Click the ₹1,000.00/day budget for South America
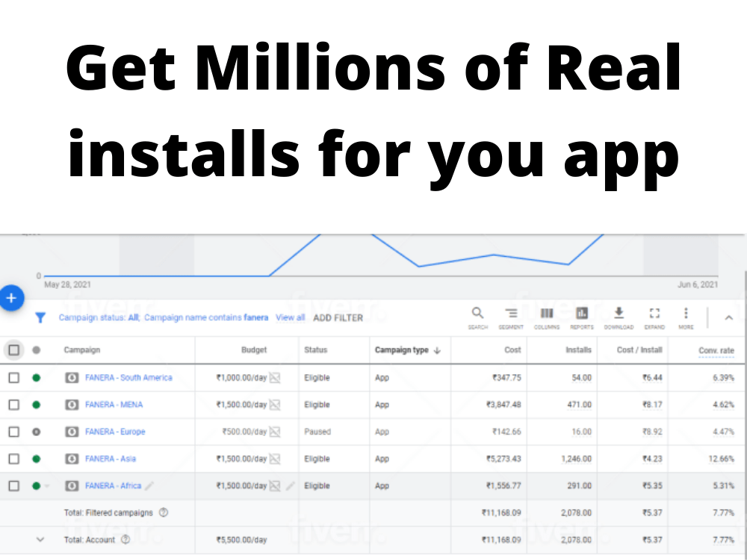 click(241, 378)
